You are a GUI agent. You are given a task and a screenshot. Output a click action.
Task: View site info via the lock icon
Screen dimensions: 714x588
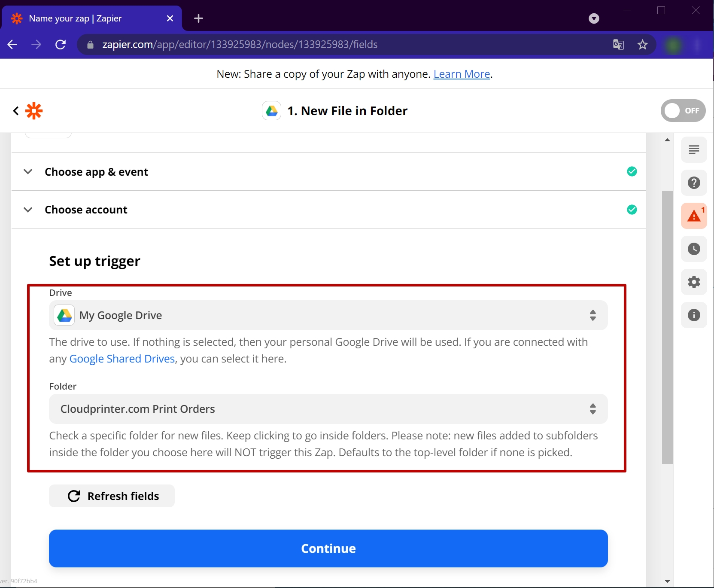(x=90, y=45)
